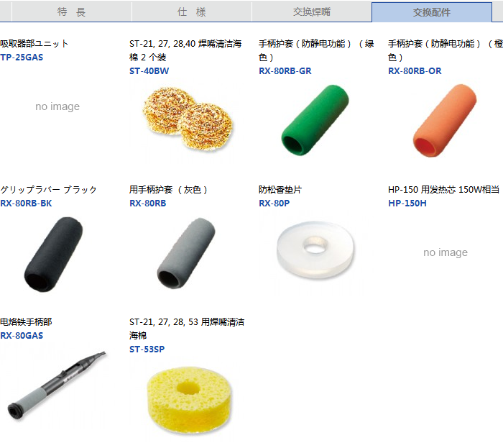
Task: Click the RX-80RB gray grip link
Action: tap(147, 204)
